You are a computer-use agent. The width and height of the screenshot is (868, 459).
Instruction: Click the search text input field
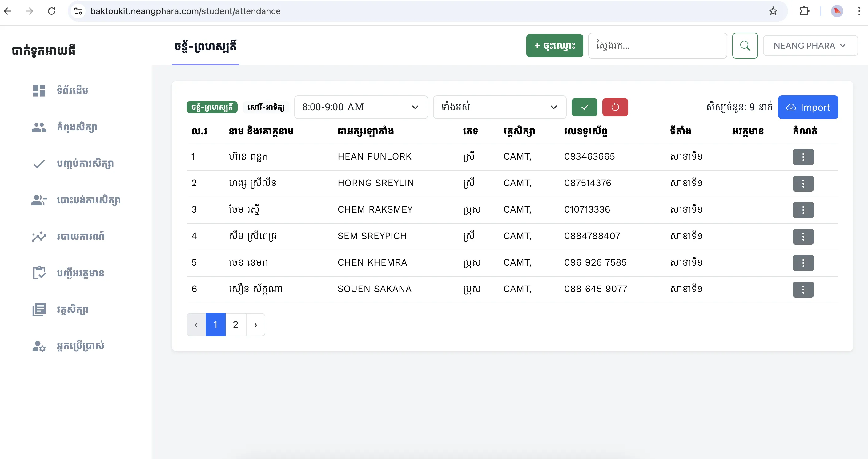click(657, 46)
